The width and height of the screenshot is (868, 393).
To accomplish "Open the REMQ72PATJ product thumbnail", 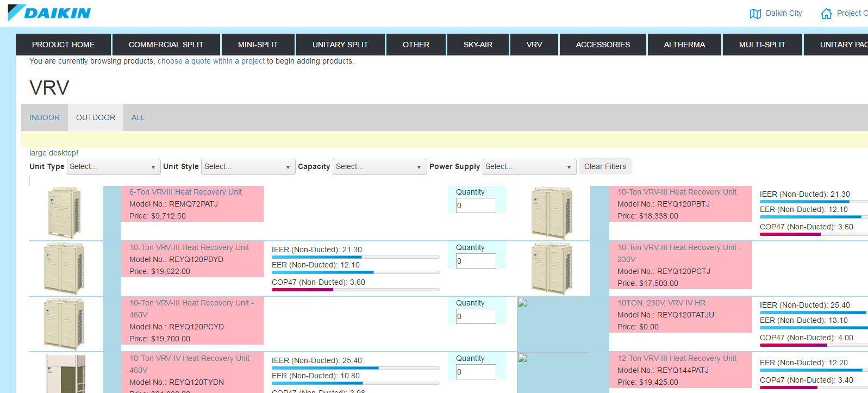I will coord(65,213).
